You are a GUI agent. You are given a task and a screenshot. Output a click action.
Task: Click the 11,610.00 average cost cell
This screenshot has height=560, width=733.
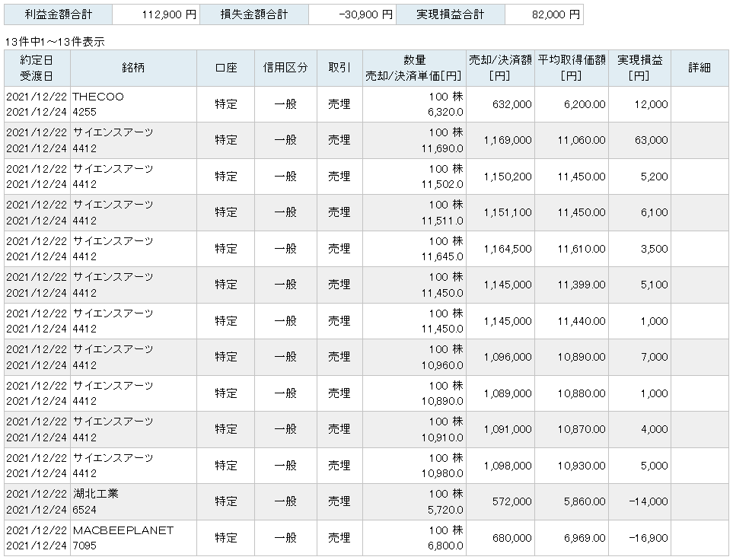click(572, 249)
